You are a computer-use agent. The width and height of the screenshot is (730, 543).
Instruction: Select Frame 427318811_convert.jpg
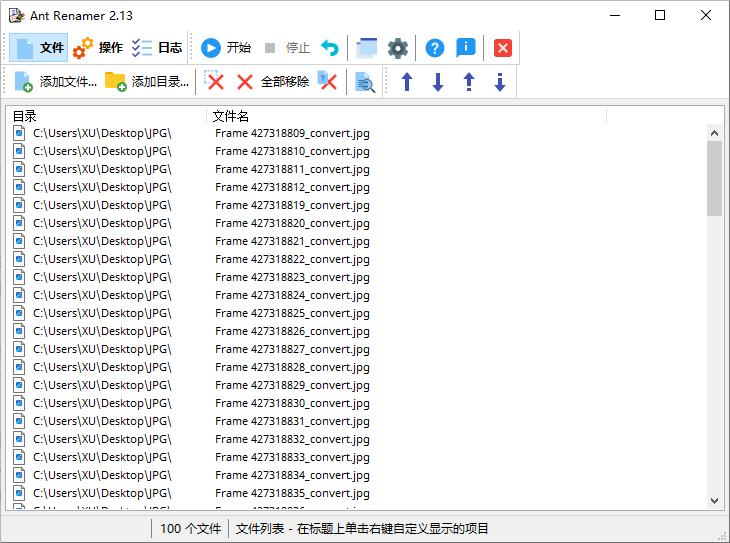292,169
